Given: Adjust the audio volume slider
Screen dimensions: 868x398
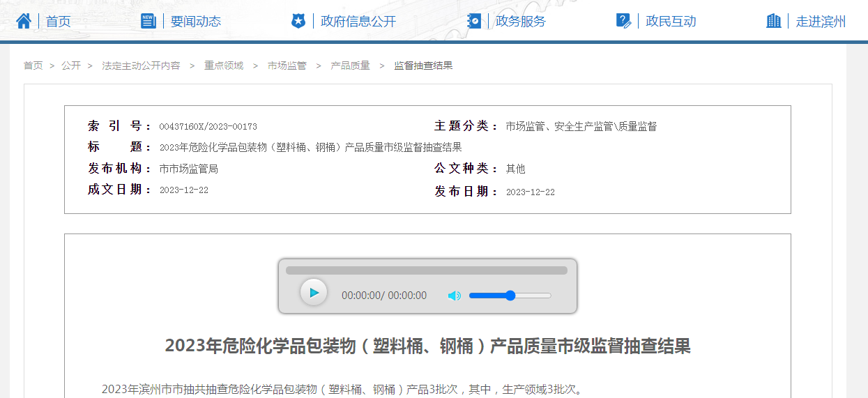Looking at the screenshot, I should [510, 296].
